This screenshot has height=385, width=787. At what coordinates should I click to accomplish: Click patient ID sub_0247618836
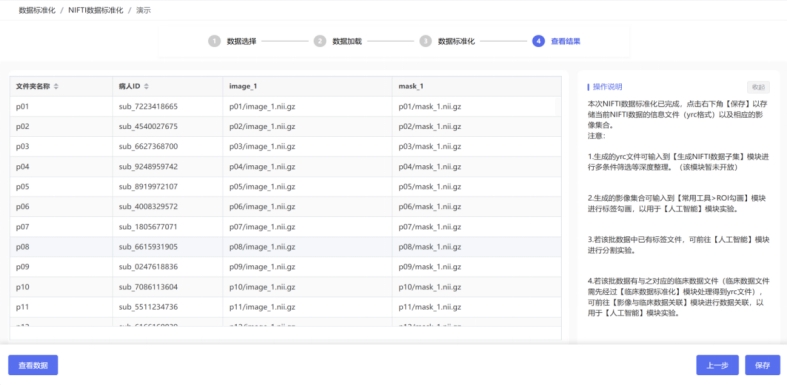tap(148, 267)
